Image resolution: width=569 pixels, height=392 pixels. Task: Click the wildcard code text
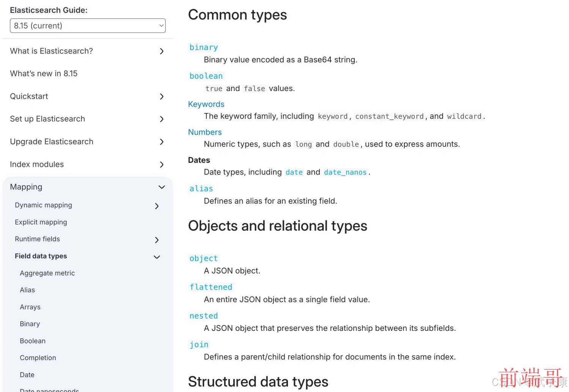point(464,116)
